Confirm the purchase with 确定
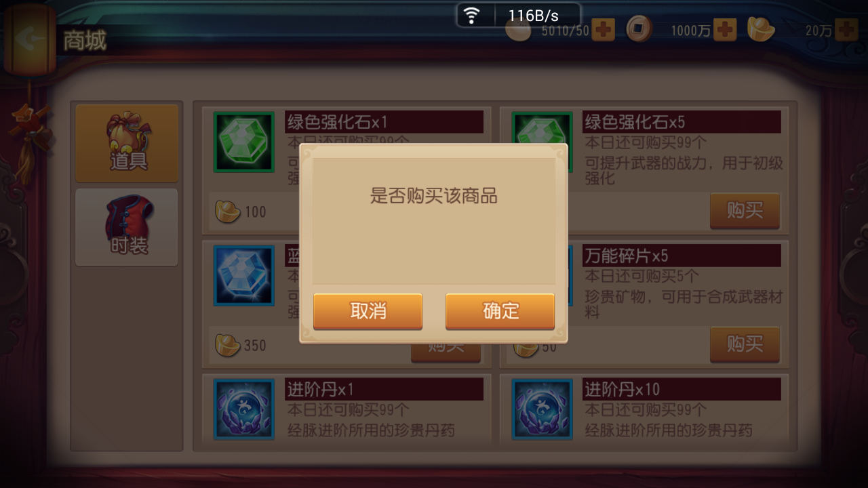This screenshot has width=868, height=488. click(500, 311)
